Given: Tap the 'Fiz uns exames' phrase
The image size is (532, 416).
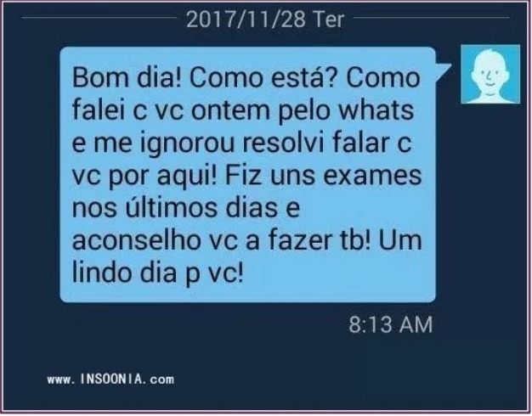Looking at the screenshot, I should (323, 175).
